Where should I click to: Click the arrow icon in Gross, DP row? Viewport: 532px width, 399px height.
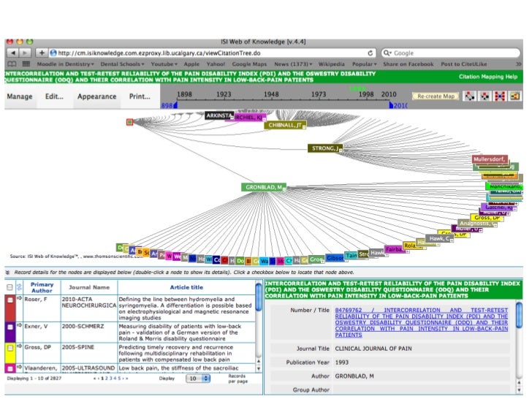(19, 346)
